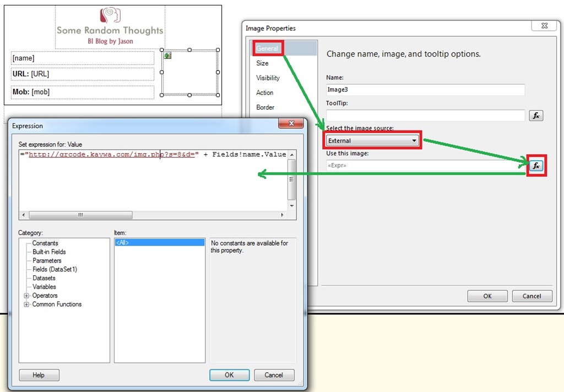This screenshot has width=564, height=392.
Task: Select the Mob: [mob] textbox in report
Action: click(x=83, y=92)
